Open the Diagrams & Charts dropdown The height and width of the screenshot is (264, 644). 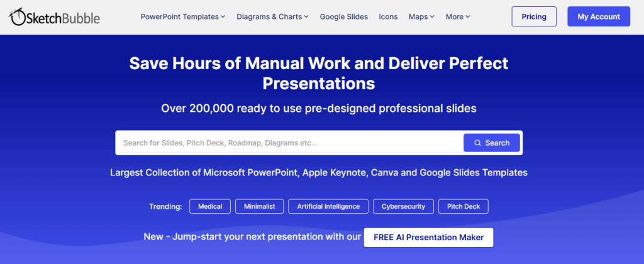click(272, 17)
